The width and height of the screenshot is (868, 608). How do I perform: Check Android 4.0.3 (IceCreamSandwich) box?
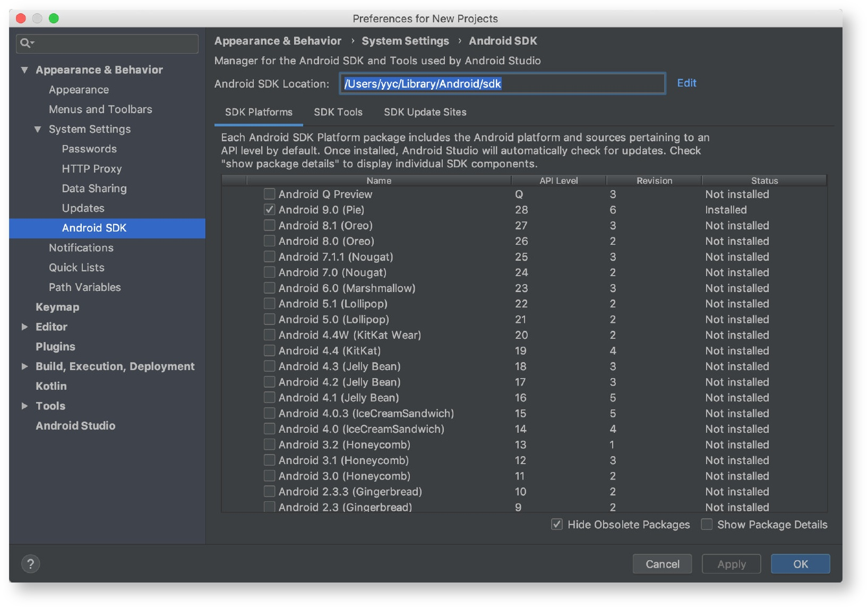[270, 413]
